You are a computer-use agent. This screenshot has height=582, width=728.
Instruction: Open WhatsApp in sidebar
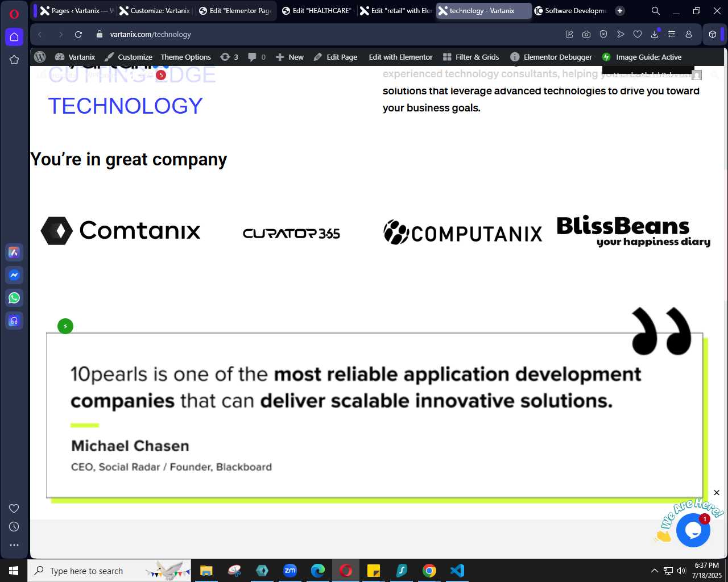pyautogui.click(x=14, y=298)
